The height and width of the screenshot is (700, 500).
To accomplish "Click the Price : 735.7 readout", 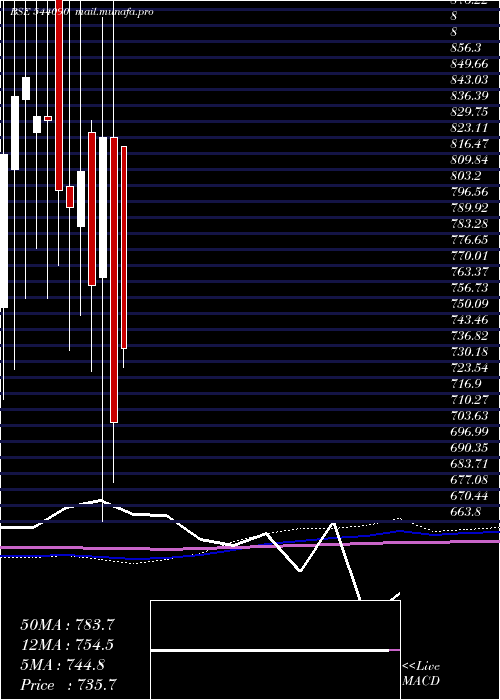I will click(x=69, y=685).
